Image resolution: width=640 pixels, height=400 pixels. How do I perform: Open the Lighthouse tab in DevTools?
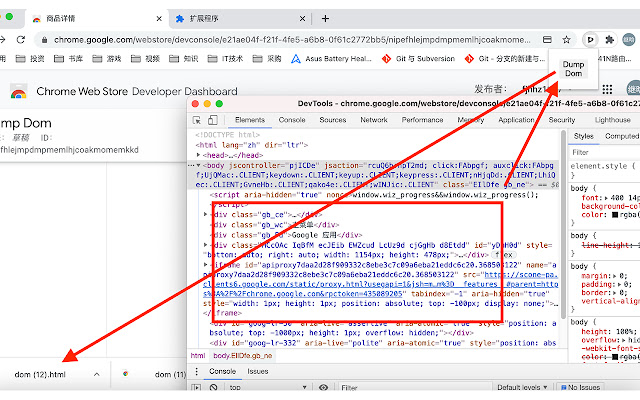pos(612,120)
